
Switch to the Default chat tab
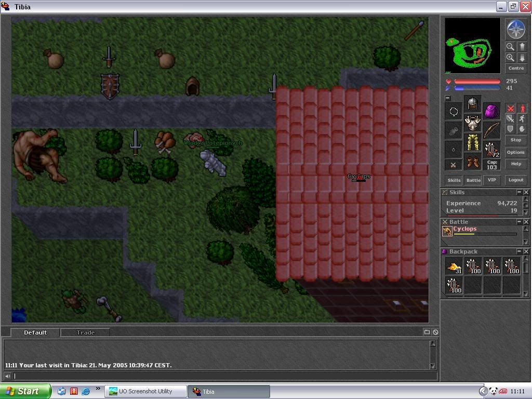[35, 332]
